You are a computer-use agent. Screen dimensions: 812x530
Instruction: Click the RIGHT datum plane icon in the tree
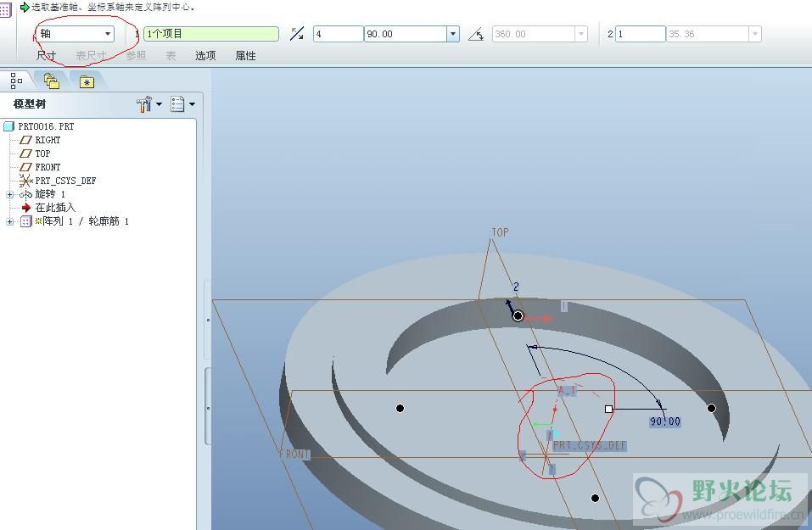(x=25, y=140)
